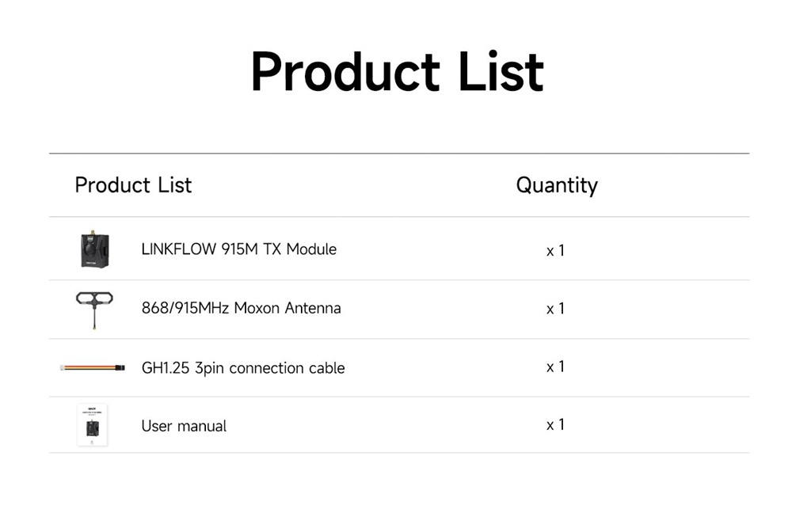792x532 pixels.
Task: Click the User manual's x 1 quantity
Action: coord(555,425)
